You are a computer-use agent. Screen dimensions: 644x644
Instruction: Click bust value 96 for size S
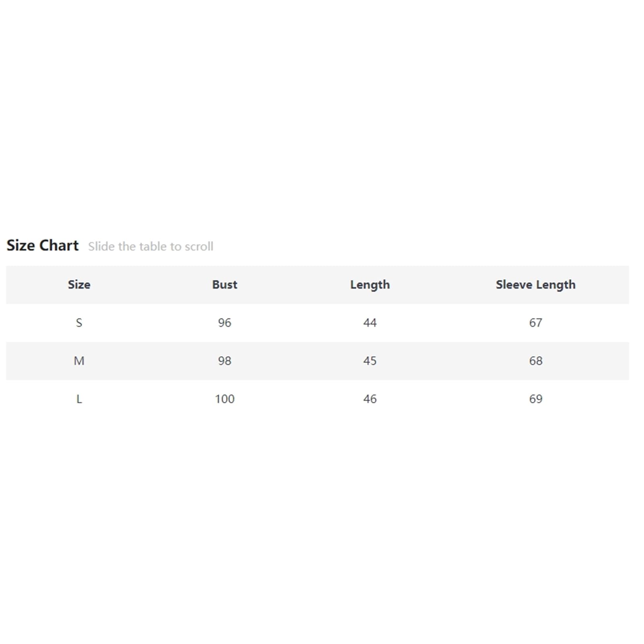(x=225, y=322)
